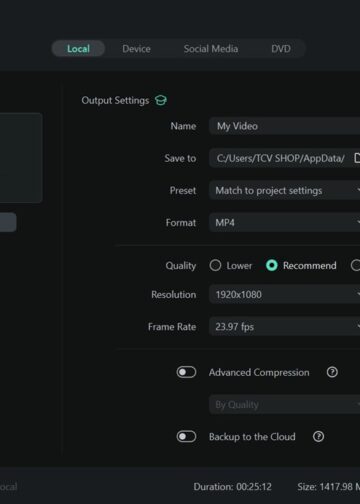Click the Resolution label
Image resolution: width=360 pixels, height=504 pixels.
click(x=174, y=295)
